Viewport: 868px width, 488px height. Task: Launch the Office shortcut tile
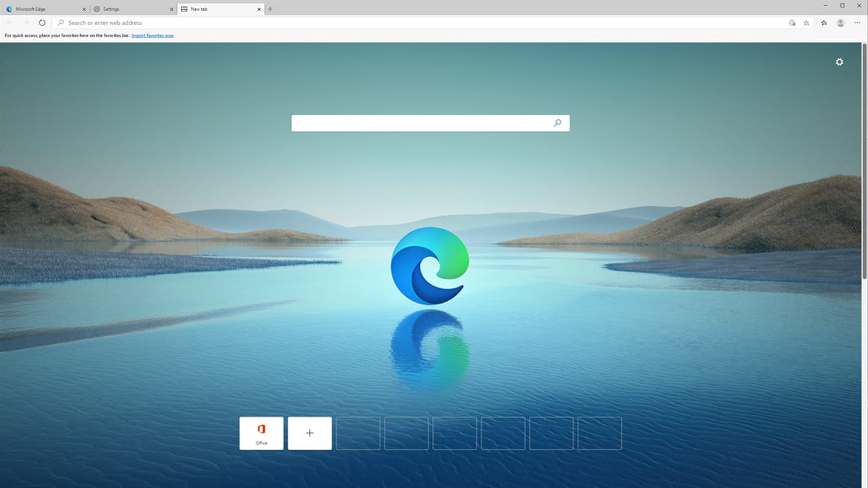[261, 433]
